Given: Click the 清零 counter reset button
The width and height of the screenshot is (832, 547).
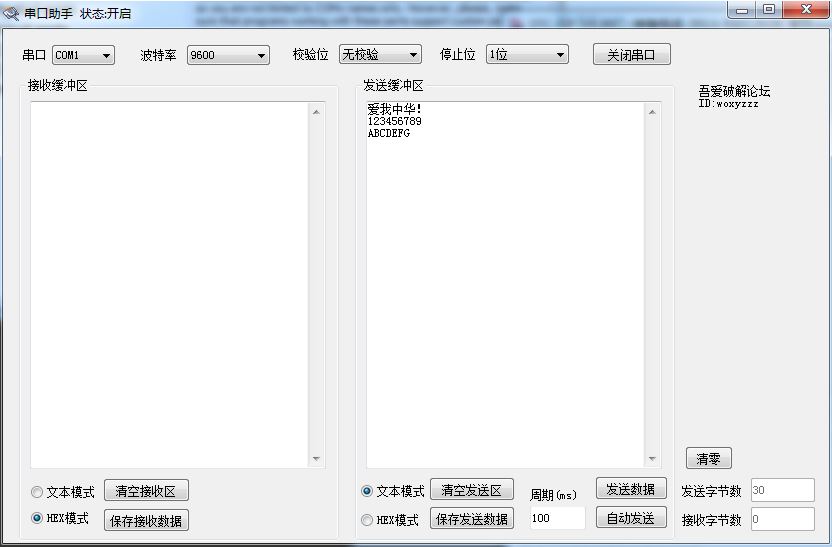Looking at the screenshot, I should 708,458.
